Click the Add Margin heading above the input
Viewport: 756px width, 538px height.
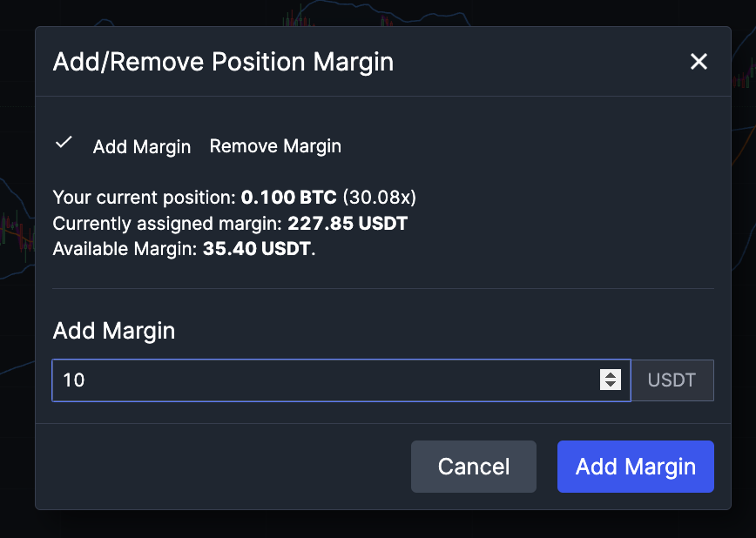click(114, 331)
